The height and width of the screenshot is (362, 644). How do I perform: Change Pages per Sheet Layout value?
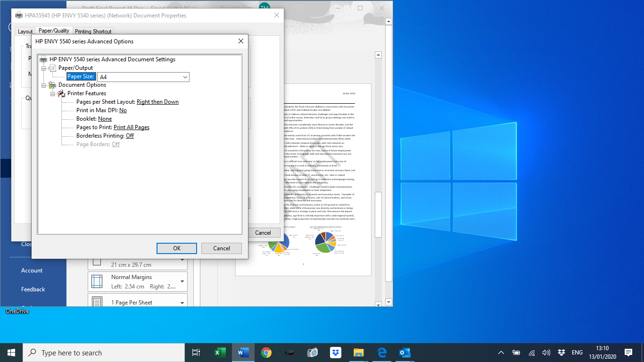point(157,102)
